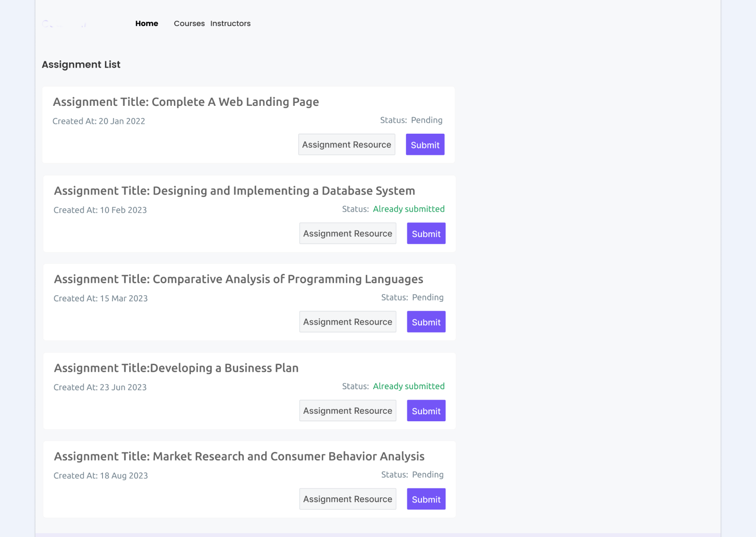Submit the Database System assignment
The height and width of the screenshot is (537, 756).
tap(426, 233)
